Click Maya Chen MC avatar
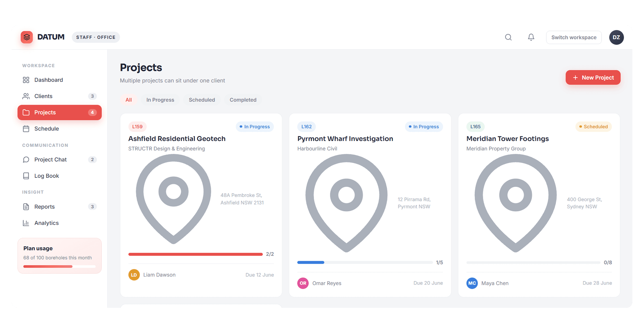 tap(472, 283)
